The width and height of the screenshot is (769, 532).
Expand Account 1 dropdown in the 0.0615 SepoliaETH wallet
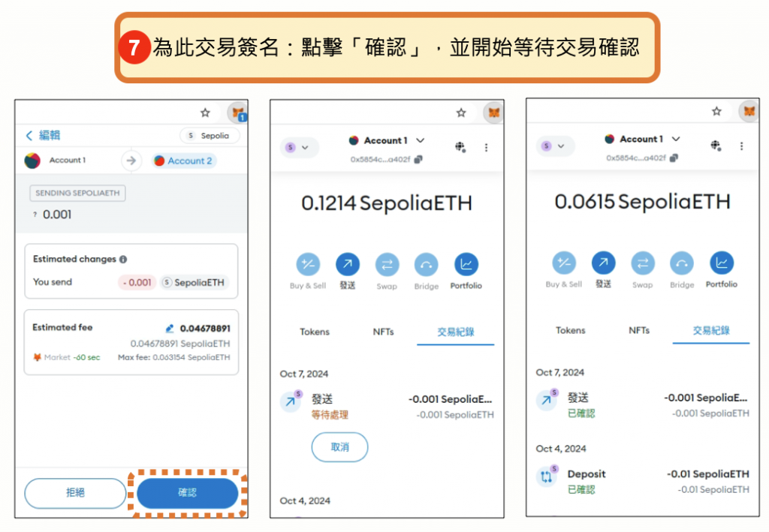pyautogui.click(x=676, y=139)
